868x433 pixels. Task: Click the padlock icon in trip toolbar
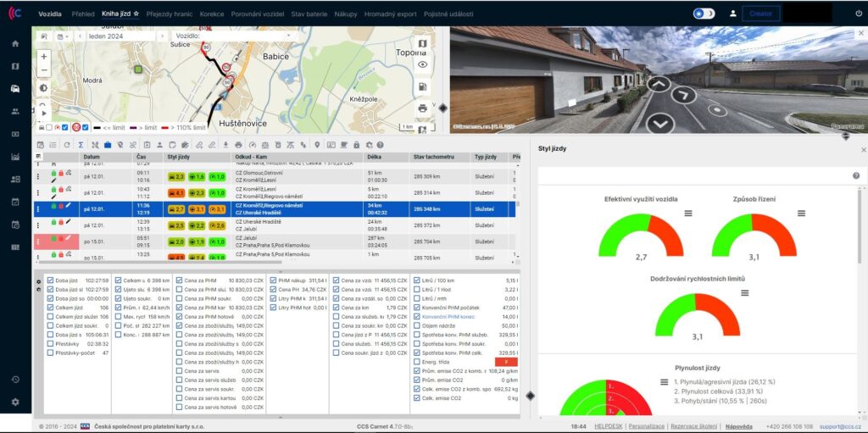[357, 145]
